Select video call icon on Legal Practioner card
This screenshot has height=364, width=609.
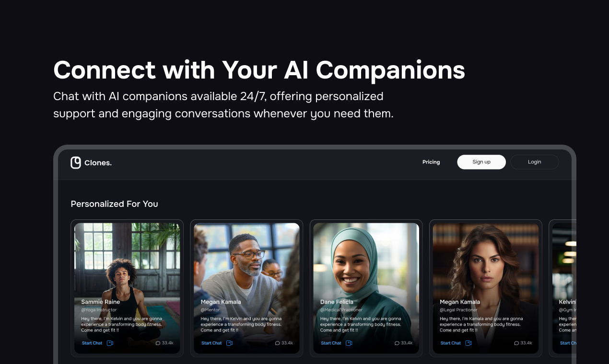coord(468,343)
